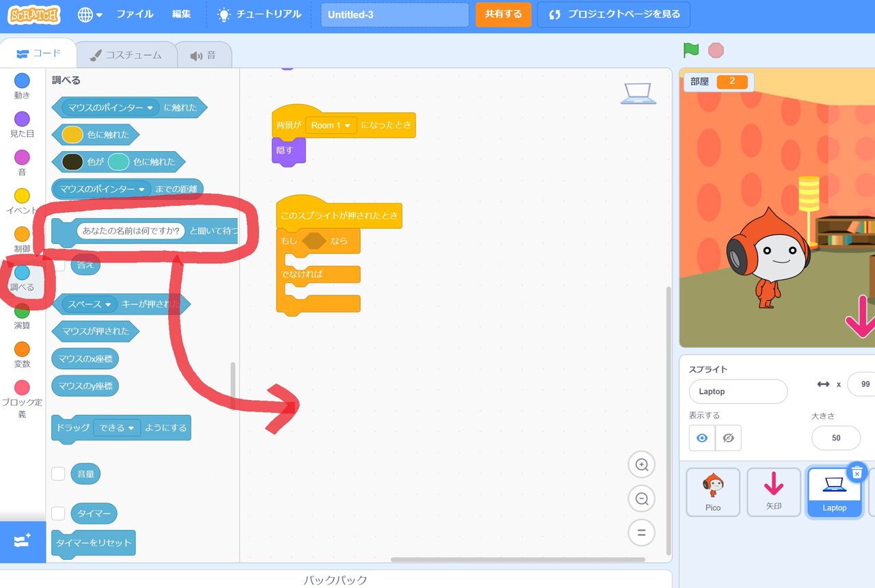Image resolution: width=875 pixels, height=588 pixels.
Task: Open the Room 1 backdrop dropdown
Action: point(332,125)
